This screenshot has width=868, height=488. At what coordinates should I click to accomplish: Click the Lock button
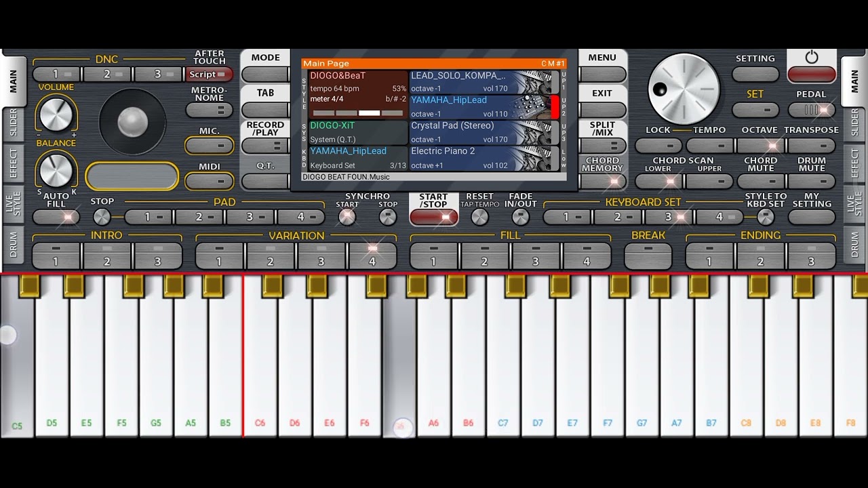click(658, 145)
